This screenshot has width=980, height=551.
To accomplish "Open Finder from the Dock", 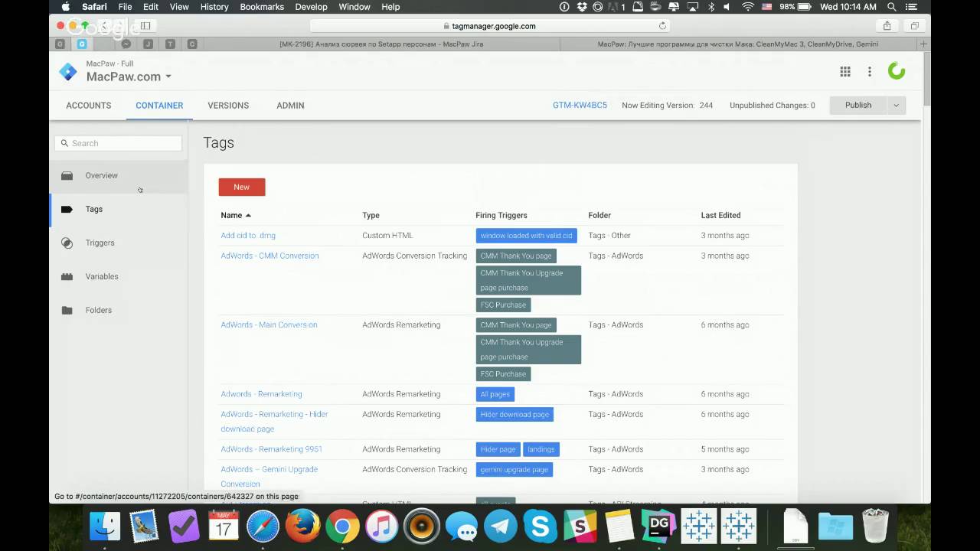I will coord(105,527).
